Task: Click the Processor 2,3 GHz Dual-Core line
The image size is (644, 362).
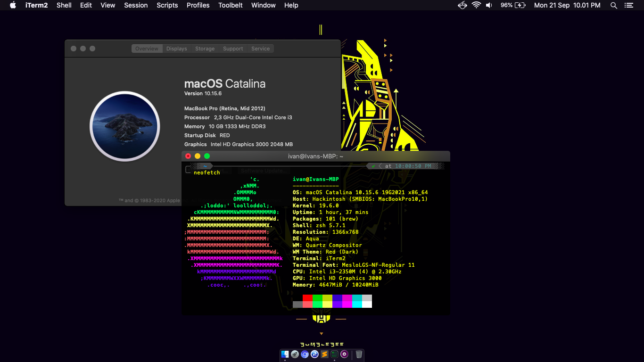Action: (238, 117)
